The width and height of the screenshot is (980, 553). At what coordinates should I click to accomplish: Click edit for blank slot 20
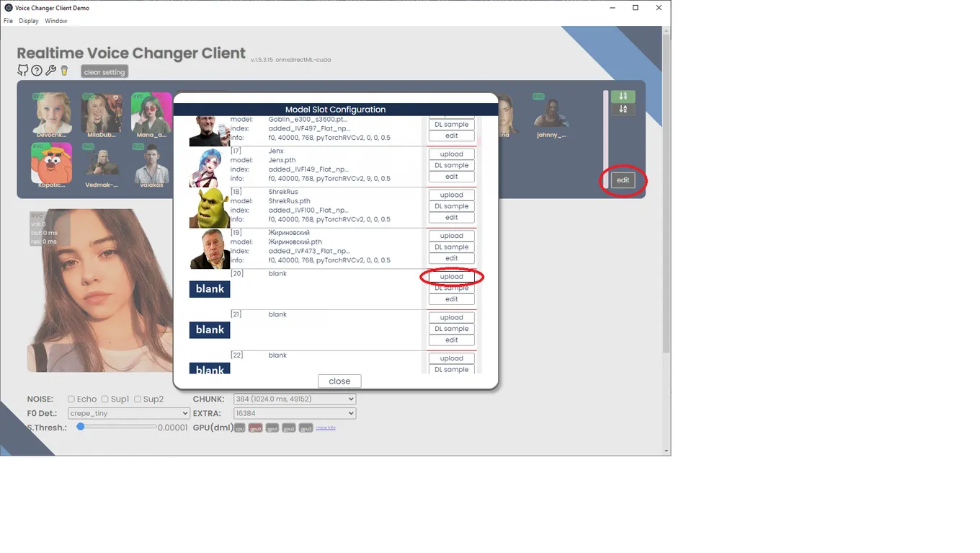[x=452, y=299]
